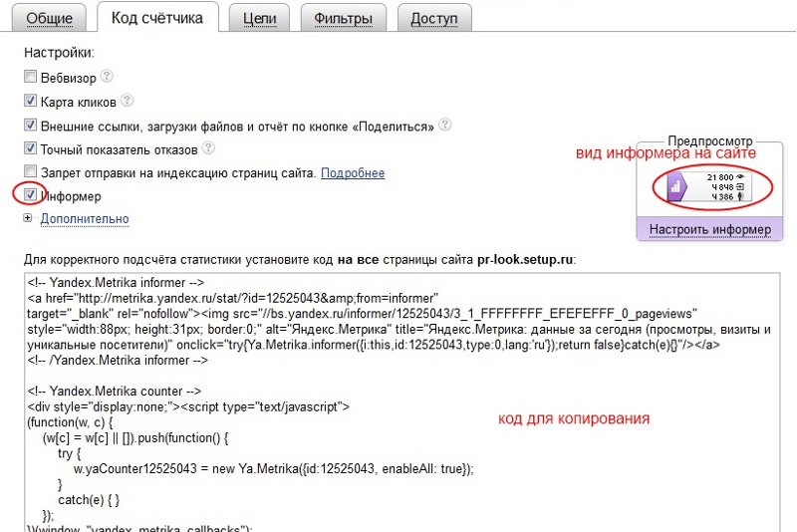Click the question mark after «Поделиться» option

pyautogui.click(x=445, y=126)
